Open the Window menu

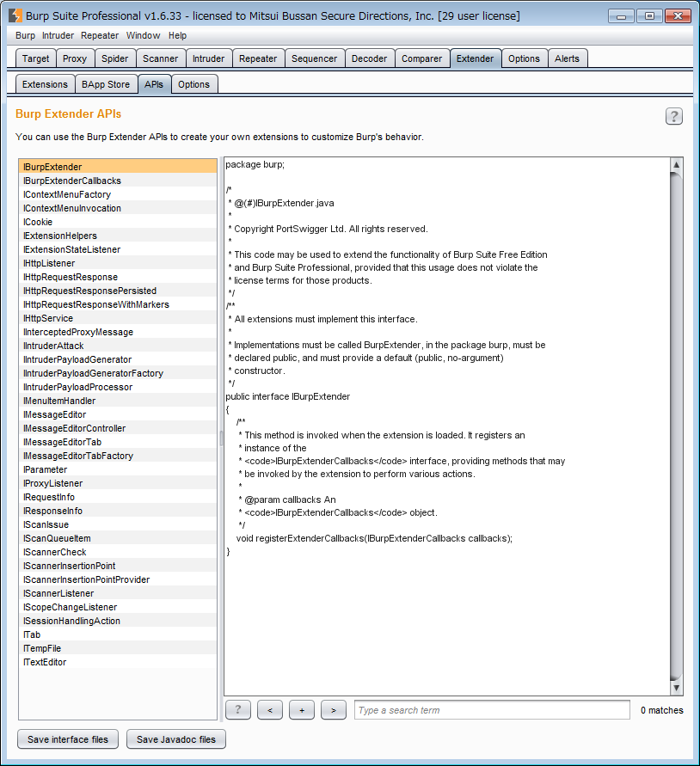143,35
